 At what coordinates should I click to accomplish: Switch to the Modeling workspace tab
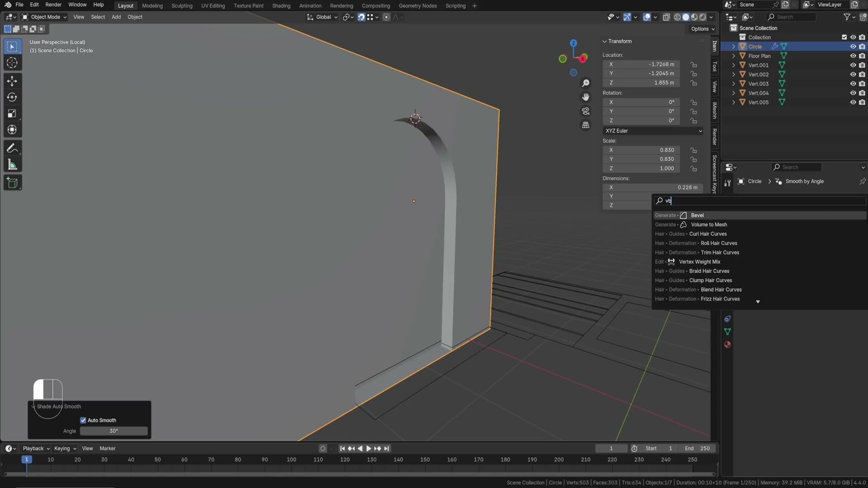coord(152,6)
